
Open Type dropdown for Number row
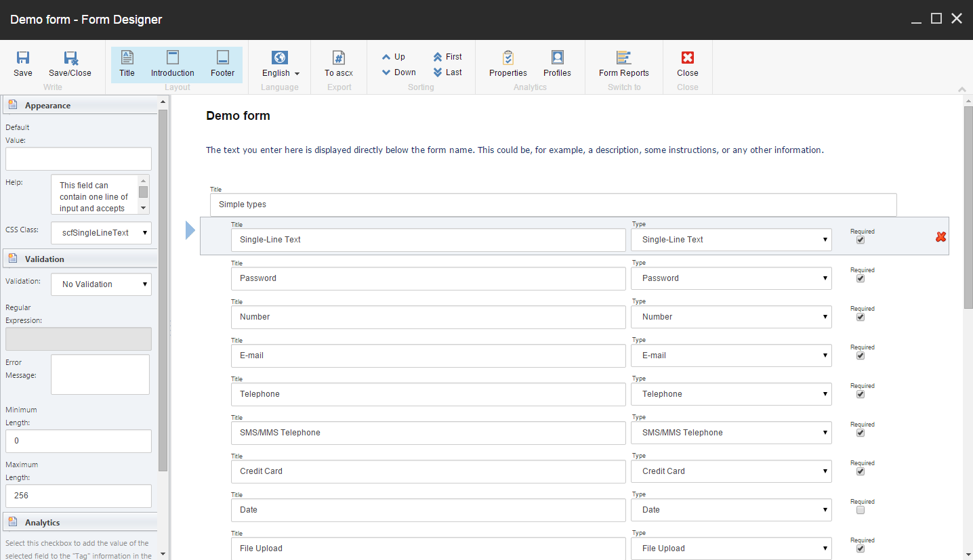[x=731, y=317]
